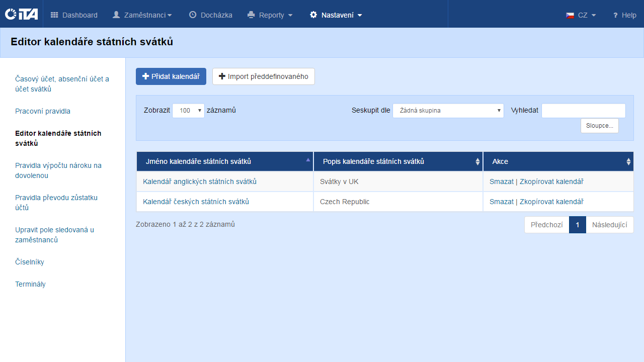Go to the Docházka section
This screenshot has height=362, width=644.
[210, 15]
